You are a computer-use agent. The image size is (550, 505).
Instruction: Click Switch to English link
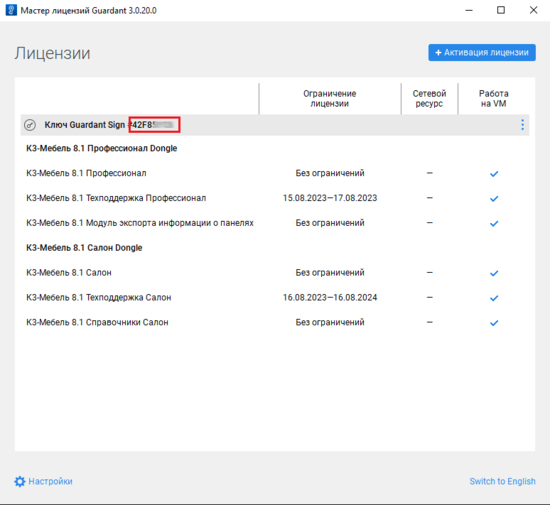[502, 481]
